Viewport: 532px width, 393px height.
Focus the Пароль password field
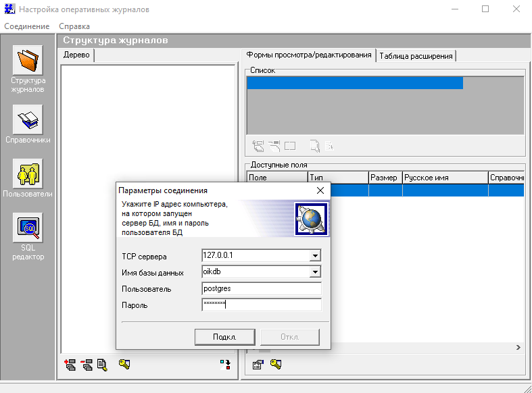(x=261, y=305)
